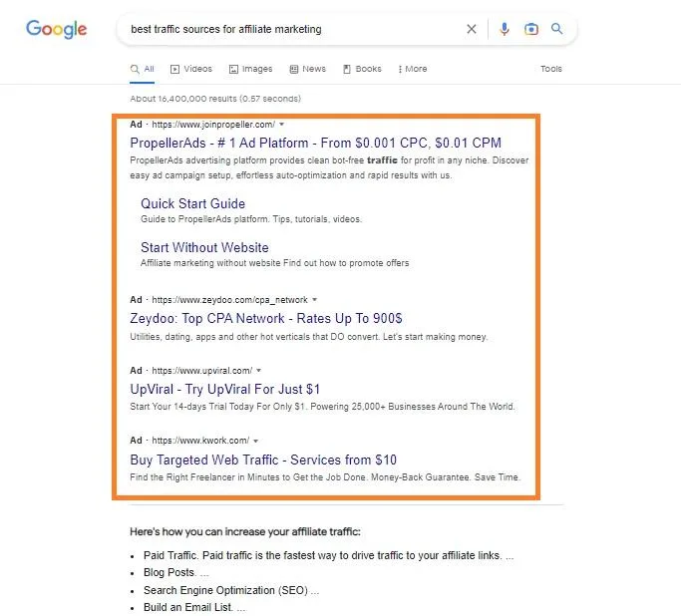This screenshot has width=681, height=616.
Task: Expand the More search categories menu
Action: (x=413, y=69)
